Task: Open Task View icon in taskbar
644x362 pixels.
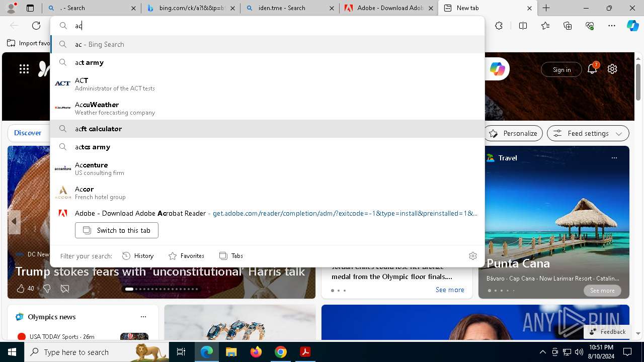Action: point(181,352)
